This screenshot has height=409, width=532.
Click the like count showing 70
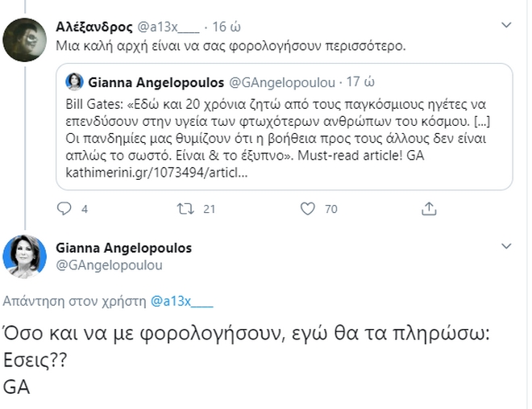click(x=330, y=210)
